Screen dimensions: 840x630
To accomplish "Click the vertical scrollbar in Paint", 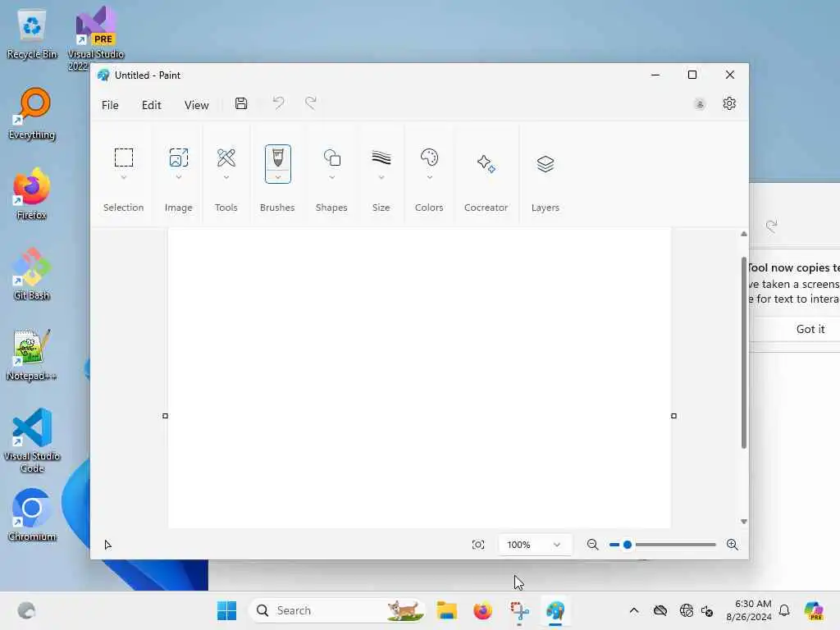I will (x=743, y=353).
